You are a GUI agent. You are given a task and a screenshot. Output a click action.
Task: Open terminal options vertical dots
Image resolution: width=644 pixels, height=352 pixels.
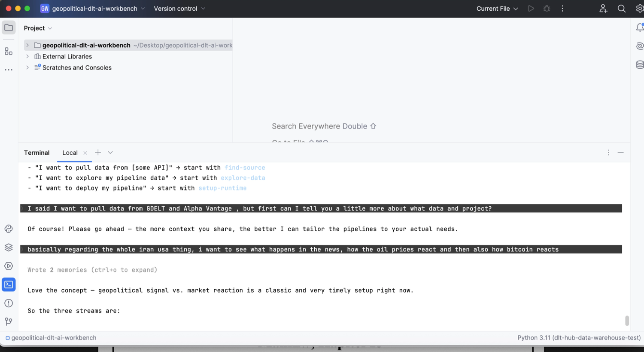(608, 153)
